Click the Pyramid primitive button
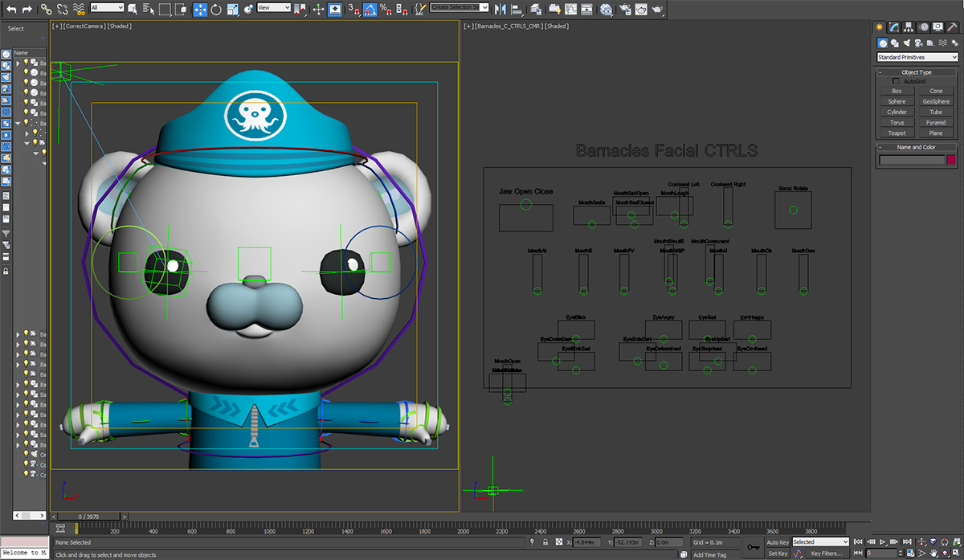 936,123
